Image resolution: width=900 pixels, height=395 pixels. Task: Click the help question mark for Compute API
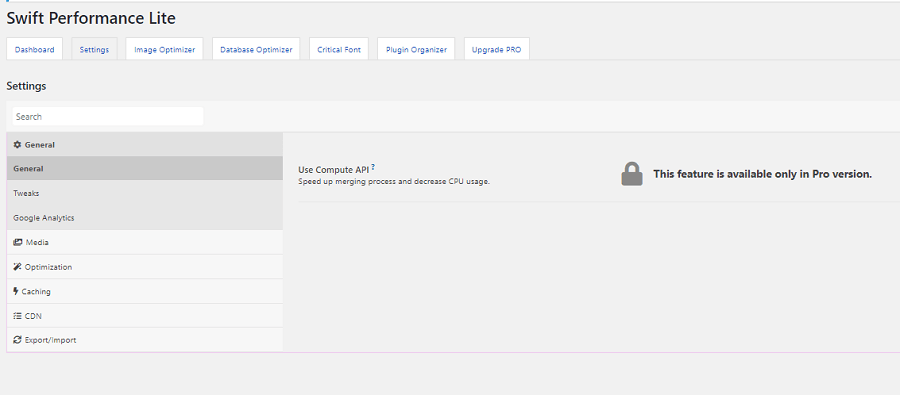pos(373,167)
